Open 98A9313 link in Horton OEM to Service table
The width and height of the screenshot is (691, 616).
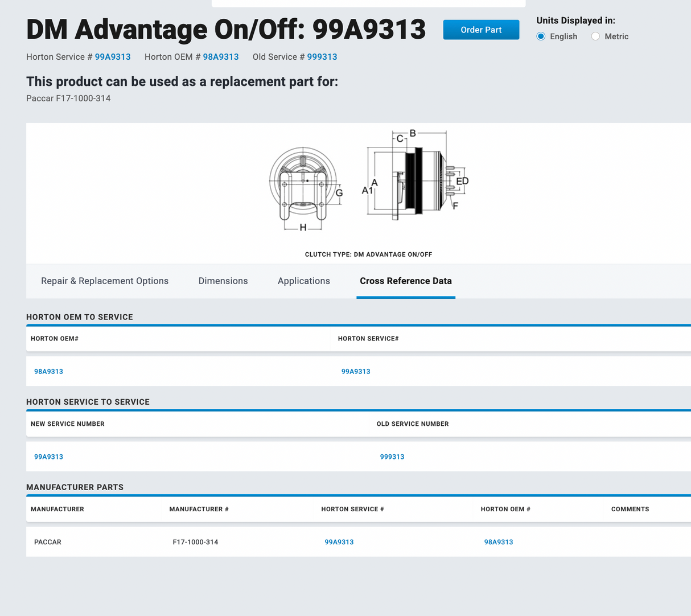pos(48,371)
